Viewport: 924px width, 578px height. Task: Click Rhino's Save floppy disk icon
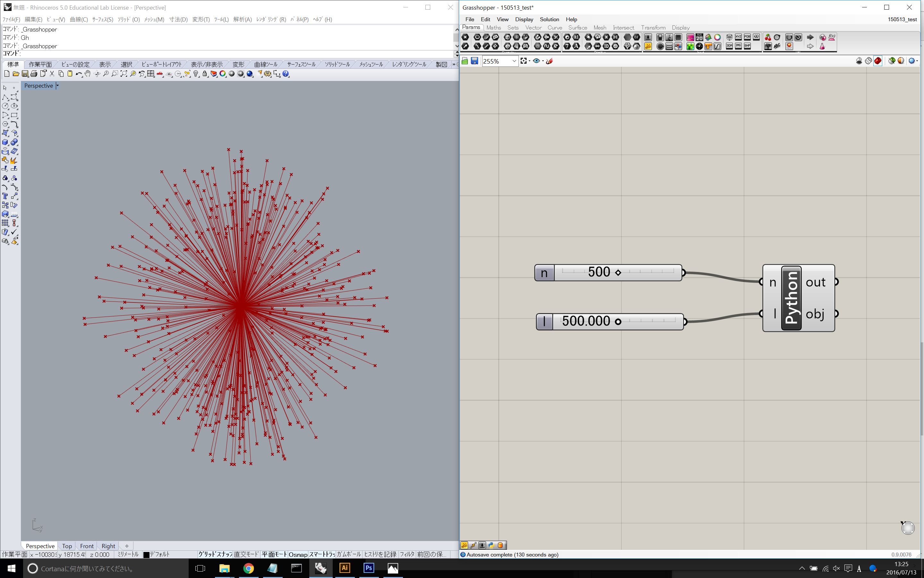pos(25,74)
